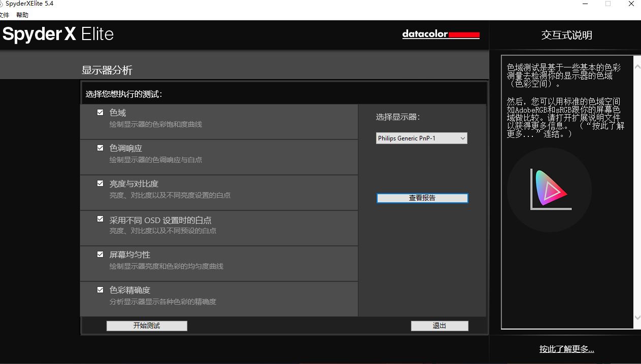Click the 交互式说明 panel heading

pos(566,35)
